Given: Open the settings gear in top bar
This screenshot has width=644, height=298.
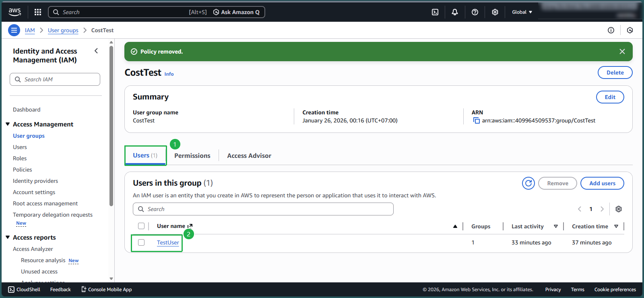Looking at the screenshot, I should tap(495, 12).
